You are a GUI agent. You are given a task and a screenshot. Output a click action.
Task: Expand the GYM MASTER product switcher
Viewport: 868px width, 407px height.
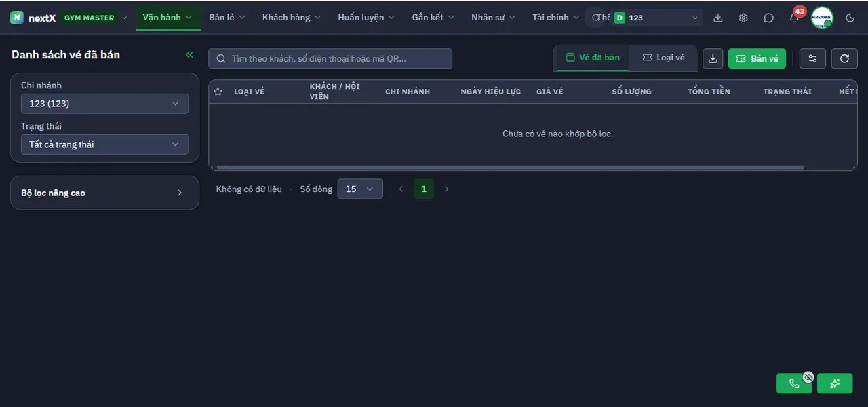click(94, 18)
